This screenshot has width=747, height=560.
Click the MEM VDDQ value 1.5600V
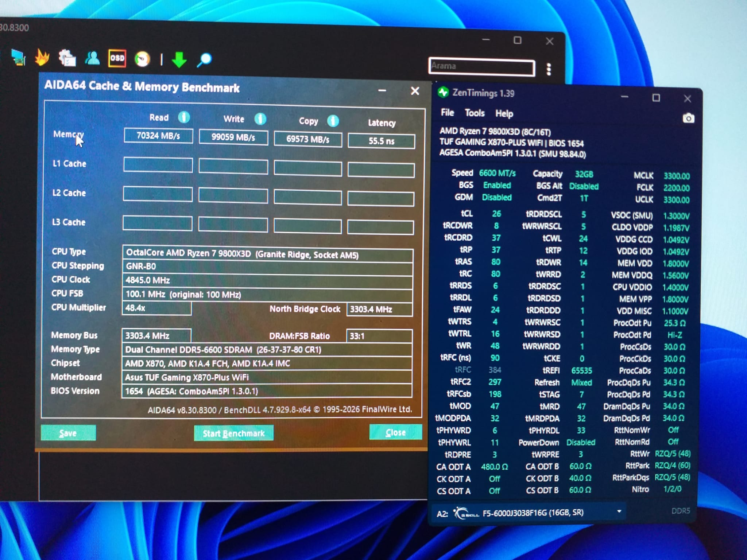tap(676, 275)
